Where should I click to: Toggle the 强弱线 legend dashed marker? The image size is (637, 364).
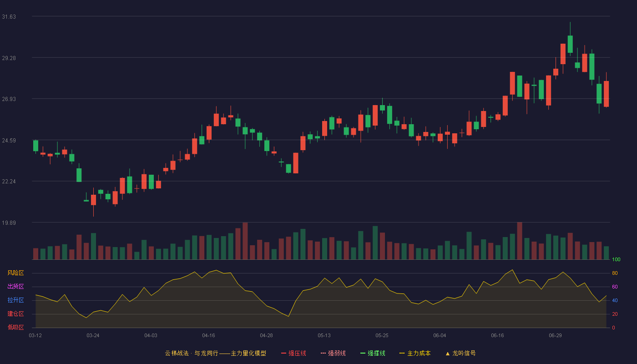(x=323, y=353)
